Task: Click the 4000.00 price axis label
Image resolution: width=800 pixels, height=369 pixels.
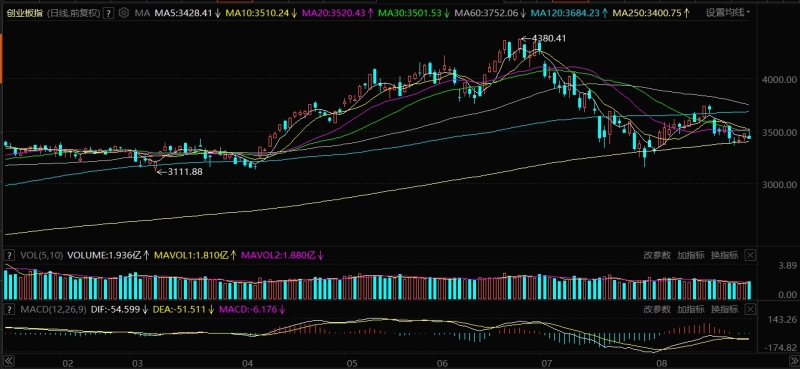Action: 778,80
